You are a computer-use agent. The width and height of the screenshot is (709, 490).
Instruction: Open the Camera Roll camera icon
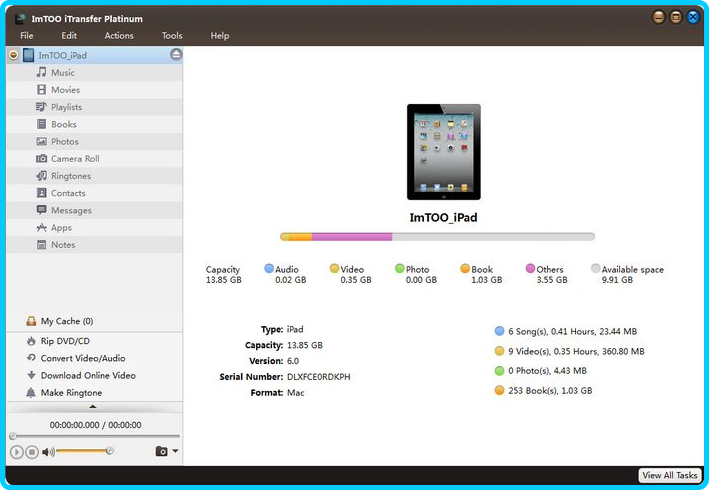42,159
